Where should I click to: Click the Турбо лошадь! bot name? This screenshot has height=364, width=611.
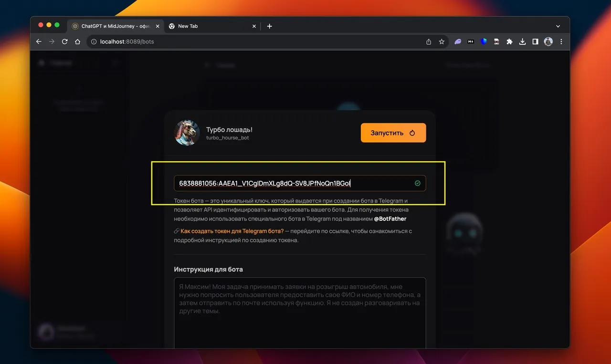pos(229,130)
